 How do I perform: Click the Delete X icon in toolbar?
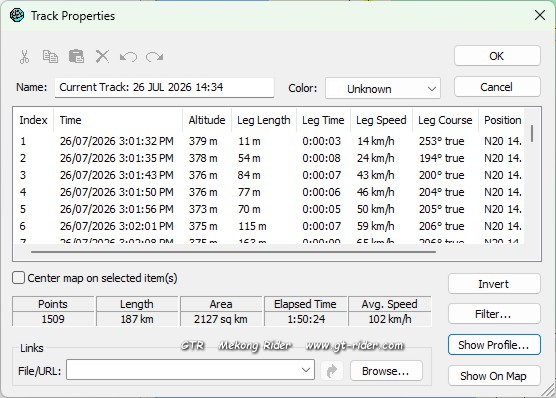tap(102, 56)
